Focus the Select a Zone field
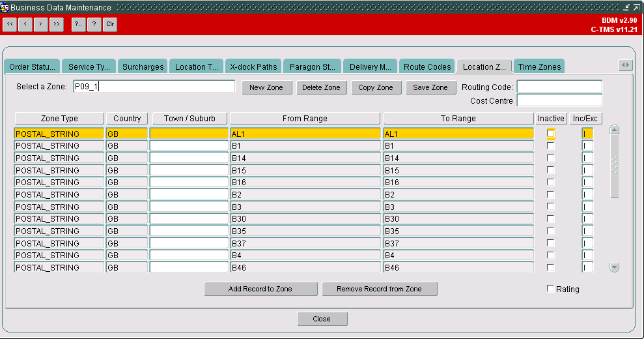Image resolution: width=644 pixels, height=339 pixels. [x=154, y=87]
